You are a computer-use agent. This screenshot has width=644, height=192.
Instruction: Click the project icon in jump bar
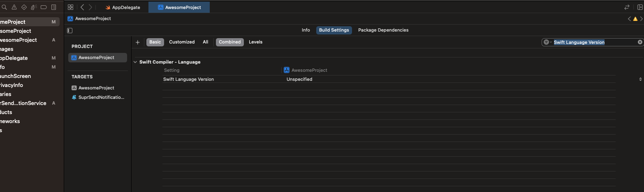70,18
